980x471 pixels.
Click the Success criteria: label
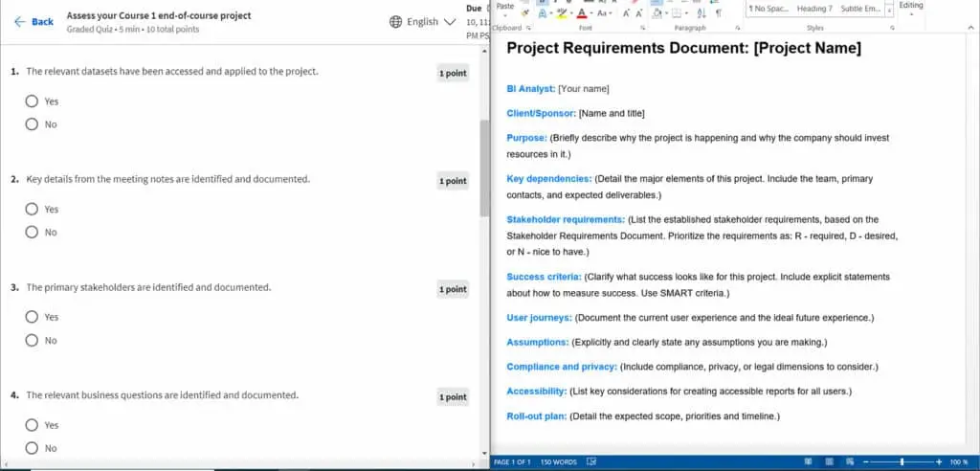[544, 277]
